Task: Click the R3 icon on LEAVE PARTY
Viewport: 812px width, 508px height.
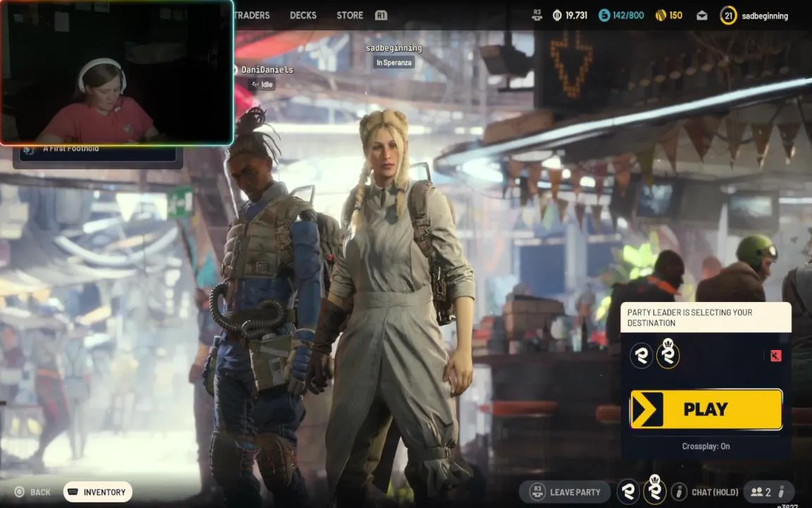Action: [x=537, y=492]
